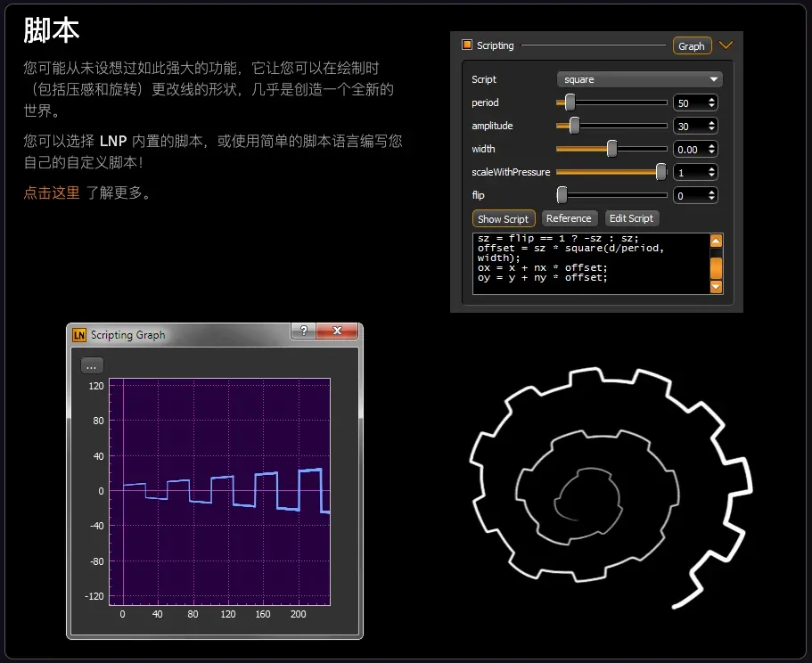
Task: Click the period slider handle
Action: (x=570, y=102)
